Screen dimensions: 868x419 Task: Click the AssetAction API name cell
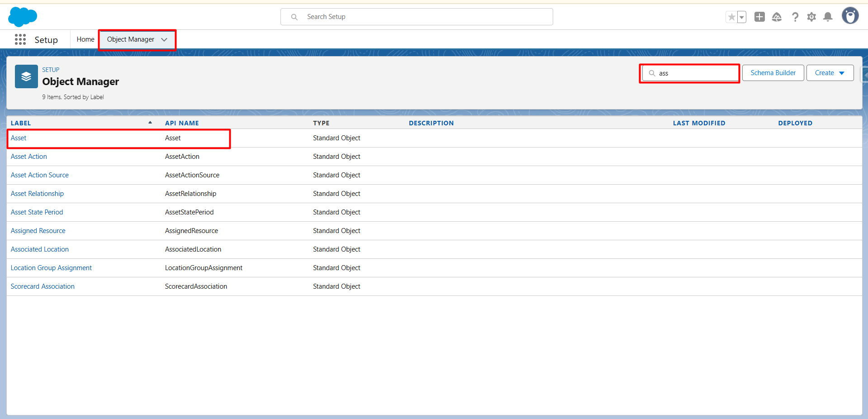(182, 157)
